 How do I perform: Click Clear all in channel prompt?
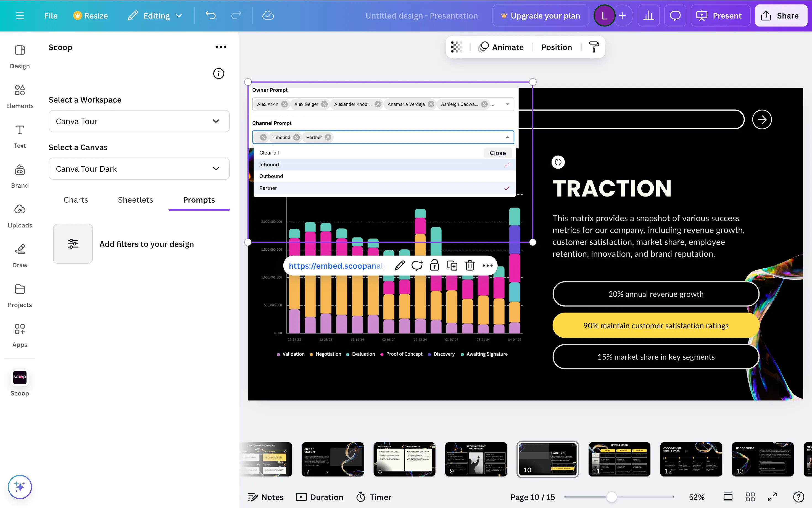pyautogui.click(x=269, y=153)
